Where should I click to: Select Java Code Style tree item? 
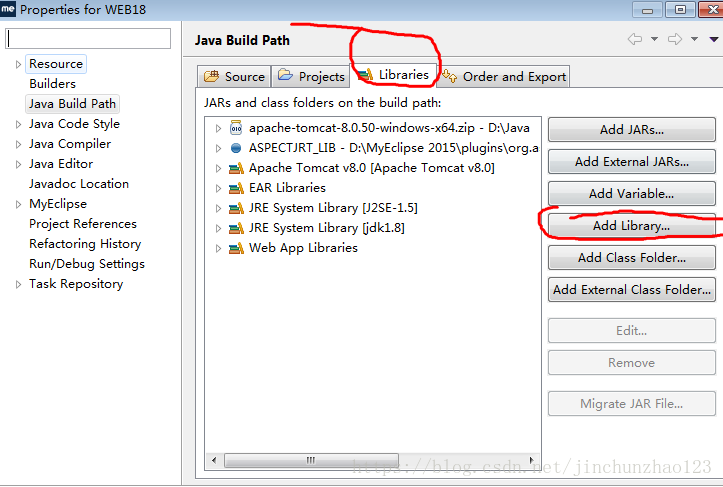point(74,124)
